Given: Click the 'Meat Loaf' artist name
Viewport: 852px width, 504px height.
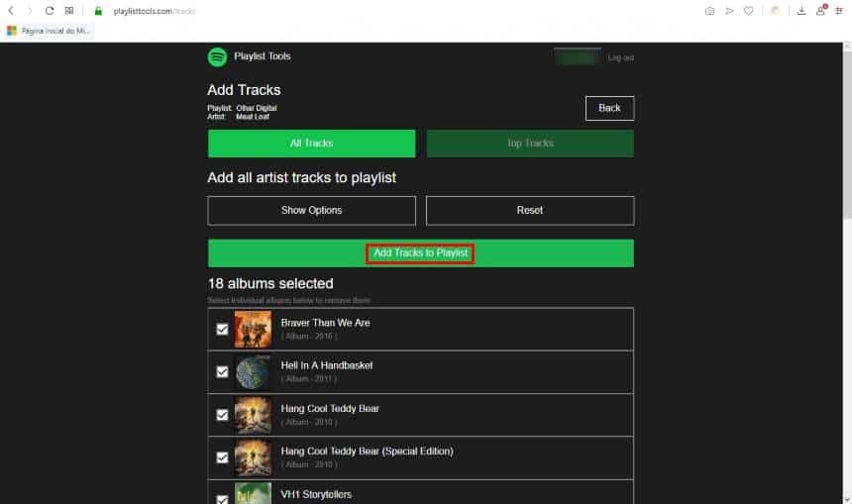Looking at the screenshot, I should 253,116.
